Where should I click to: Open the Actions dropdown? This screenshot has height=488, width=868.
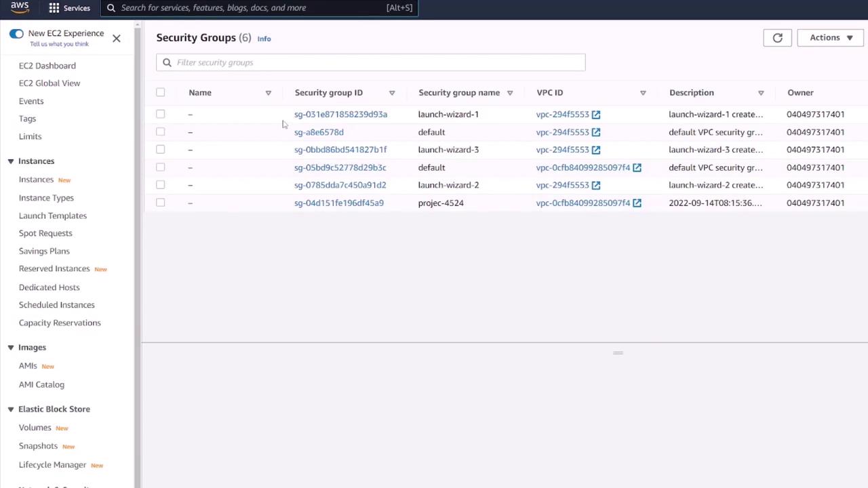coord(831,38)
